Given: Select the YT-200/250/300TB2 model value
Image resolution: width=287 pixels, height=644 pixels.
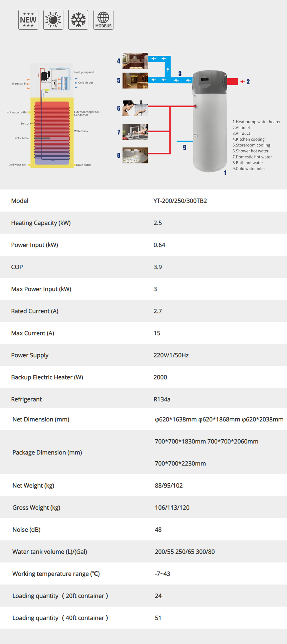Looking at the screenshot, I should click(x=180, y=201).
